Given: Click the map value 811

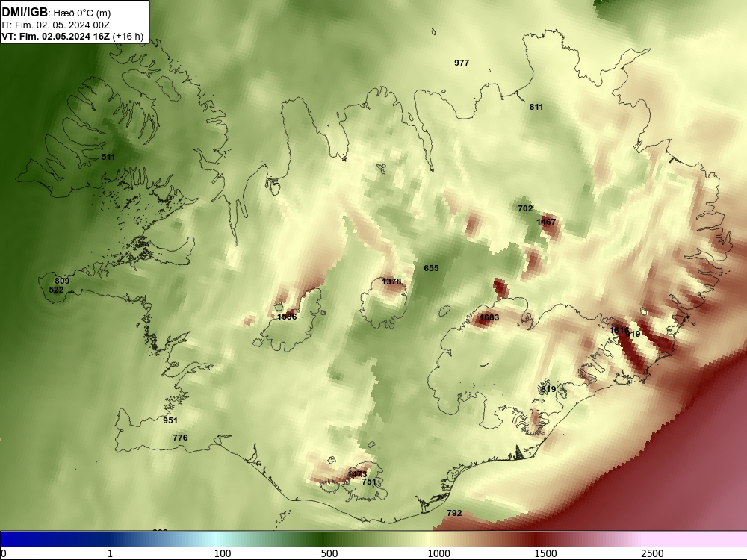Looking at the screenshot, I should tap(536, 107).
